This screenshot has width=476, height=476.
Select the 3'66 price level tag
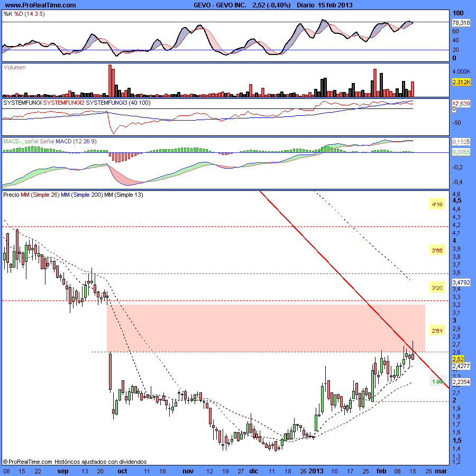(x=437, y=251)
